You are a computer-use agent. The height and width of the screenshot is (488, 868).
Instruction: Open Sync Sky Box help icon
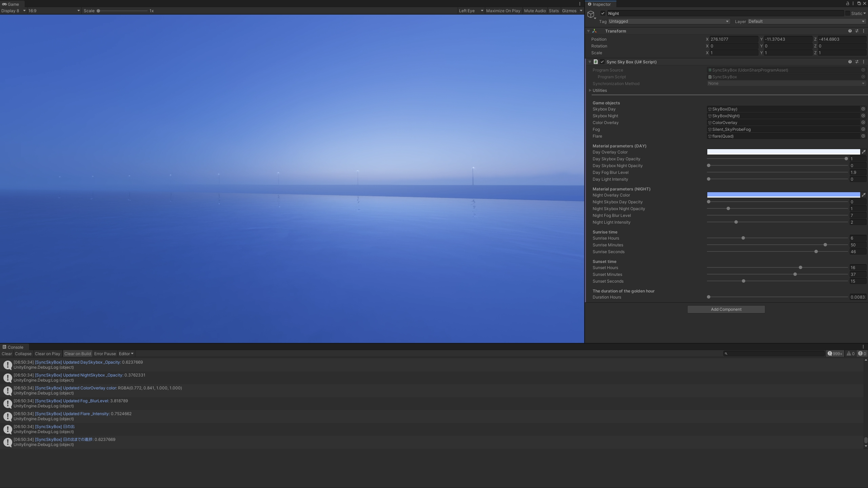850,62
